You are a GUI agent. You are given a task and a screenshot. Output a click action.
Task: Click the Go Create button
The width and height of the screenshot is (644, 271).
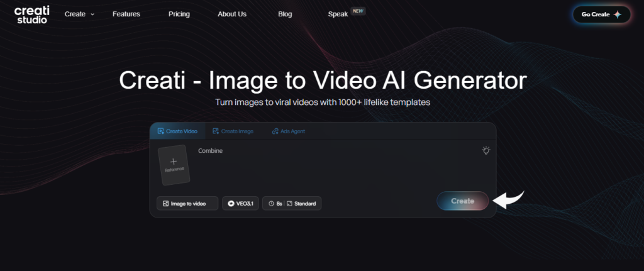(601, 14)
